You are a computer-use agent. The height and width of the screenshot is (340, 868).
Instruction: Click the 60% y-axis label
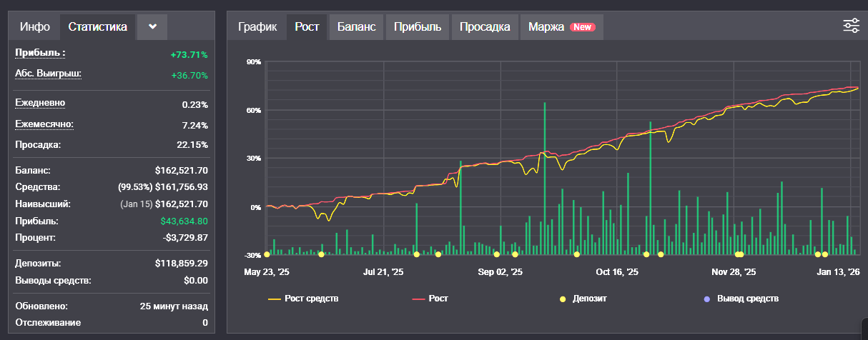pos(253,110)
